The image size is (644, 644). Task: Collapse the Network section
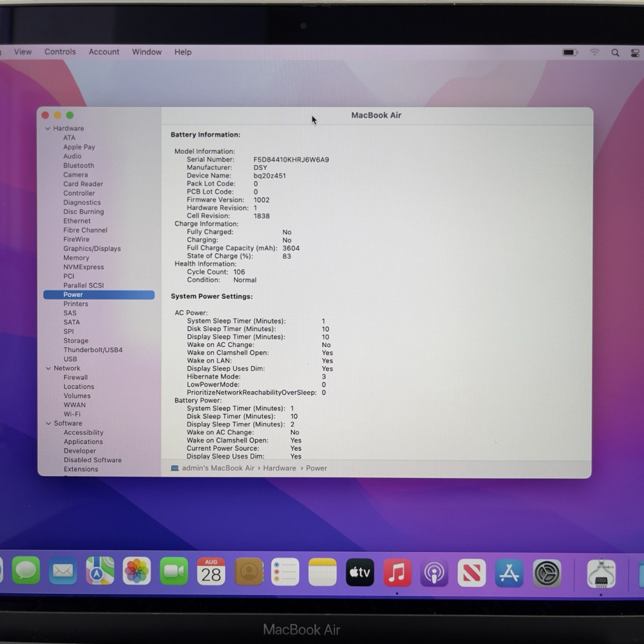(x=48, y=368)
